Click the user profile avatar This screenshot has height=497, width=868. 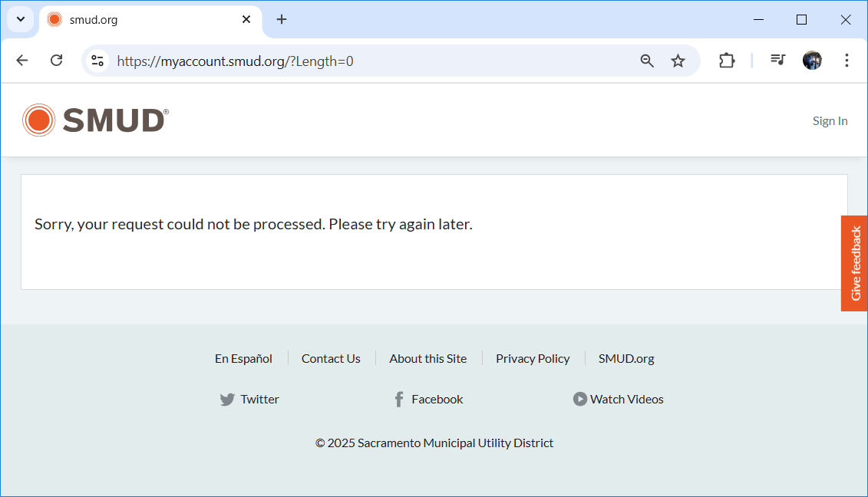pos(812,61)
